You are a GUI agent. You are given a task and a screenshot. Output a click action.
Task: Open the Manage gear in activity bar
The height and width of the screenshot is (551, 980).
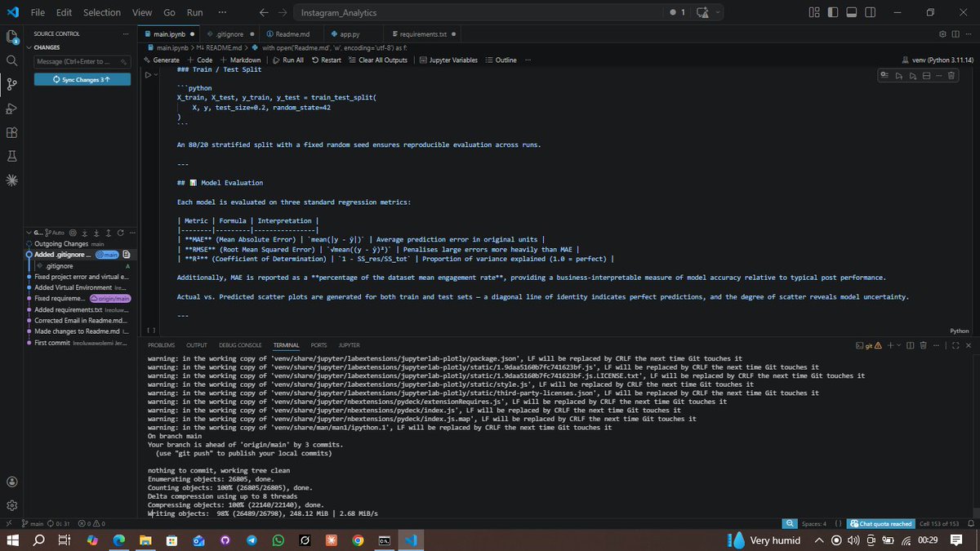click(12, 505)
